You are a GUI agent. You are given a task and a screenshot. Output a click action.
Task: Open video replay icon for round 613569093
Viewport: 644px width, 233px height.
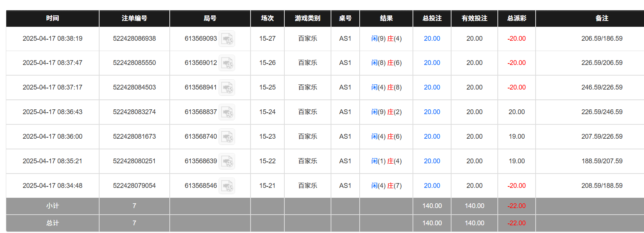tap(227, 39)
